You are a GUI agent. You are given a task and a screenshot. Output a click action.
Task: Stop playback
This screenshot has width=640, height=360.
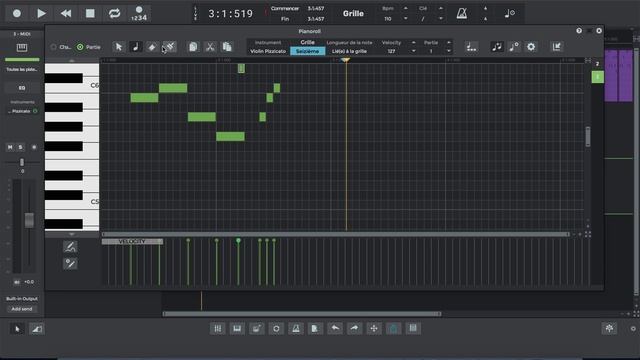tap(90, 13)
